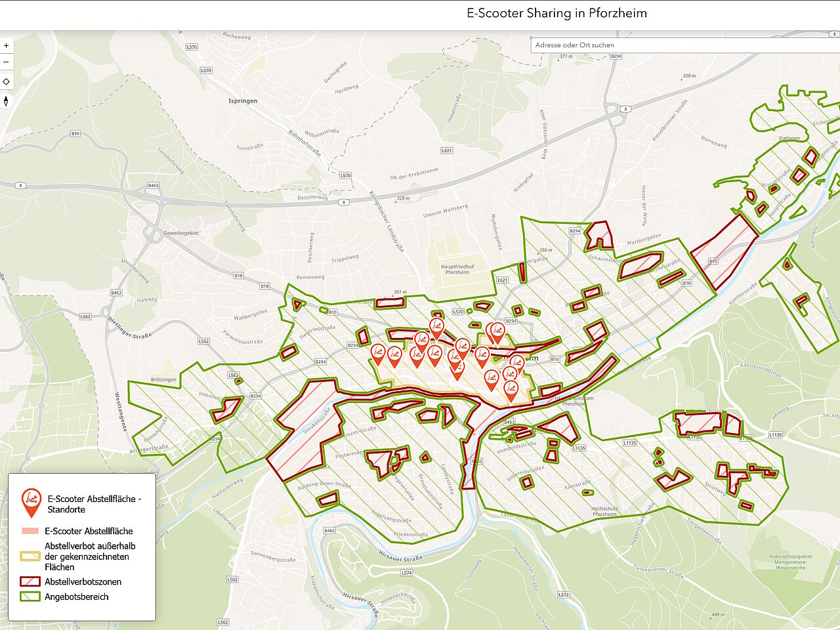Viewport: 840px width, 630px height.
Task: Click the page title 'E-Scooter Sharing in Pforzheim'
Action: pyautogui.click(x=556, y=13)
